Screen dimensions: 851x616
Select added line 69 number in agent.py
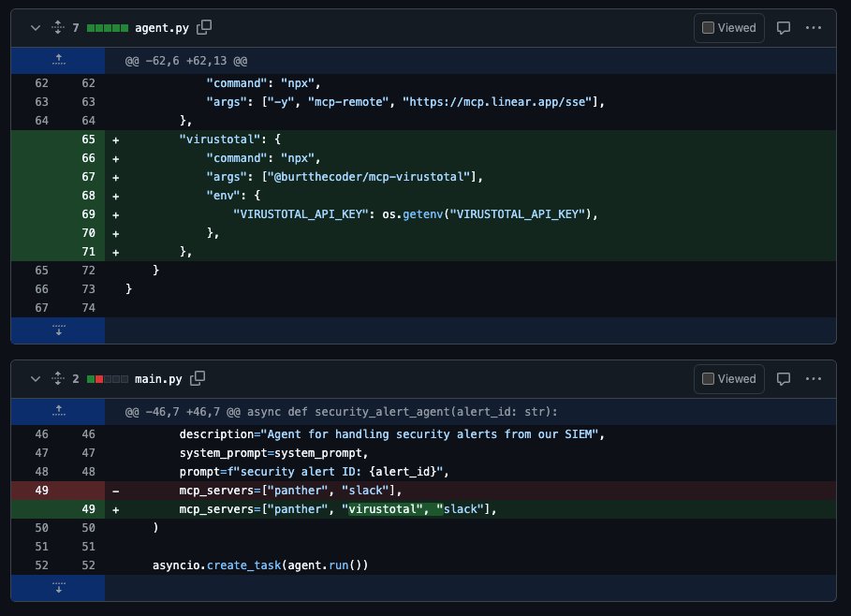click(88, 214)
